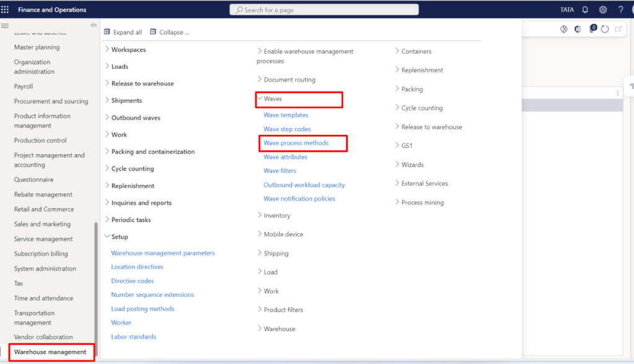
Task: Open Labor standards link
Action: (x=134, y=337)
